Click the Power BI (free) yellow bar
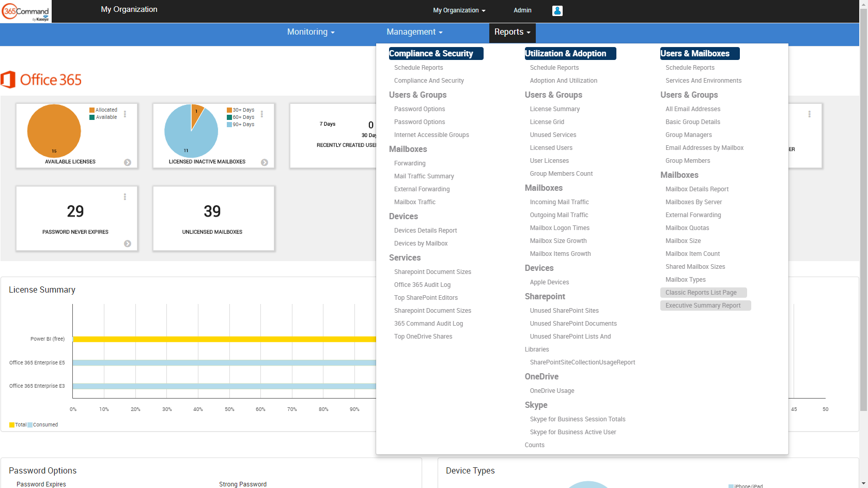Viewport: 868px width, 488px height. (x=224, y=339)
